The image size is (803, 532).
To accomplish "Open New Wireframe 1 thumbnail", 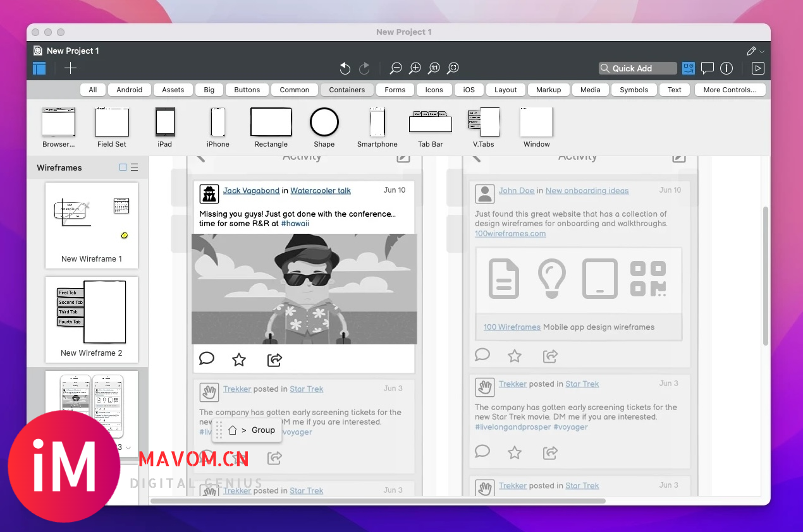I will (x=92, y=226).
